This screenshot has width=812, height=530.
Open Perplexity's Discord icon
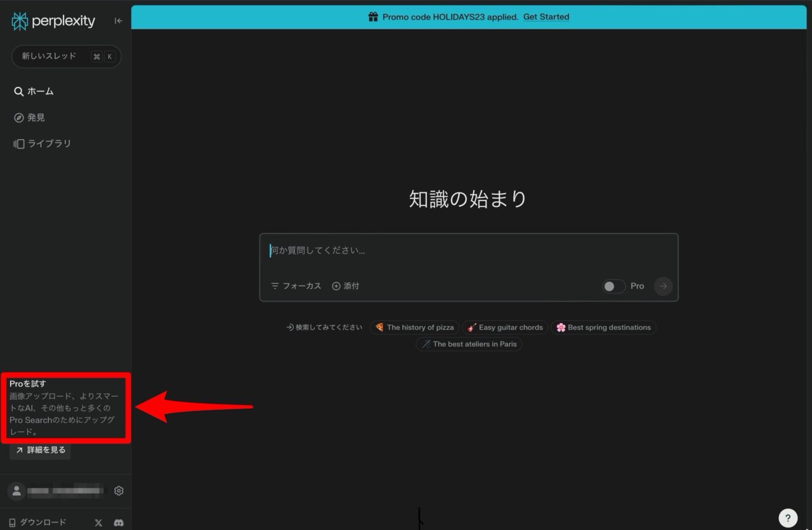coord(119,522)
